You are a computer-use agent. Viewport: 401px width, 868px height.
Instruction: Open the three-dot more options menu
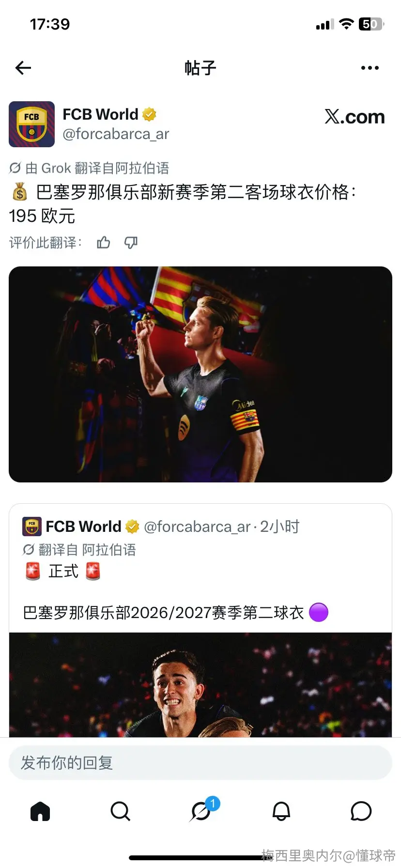pos(370,68)
